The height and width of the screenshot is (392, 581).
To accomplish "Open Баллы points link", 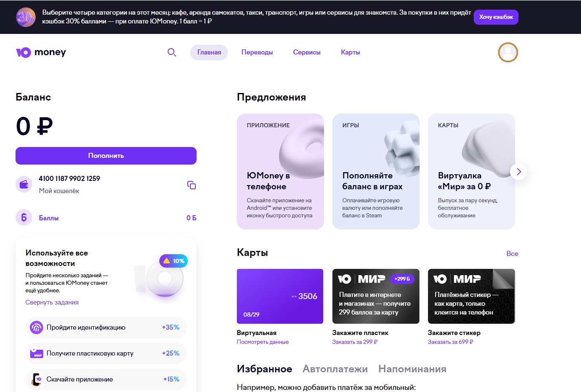I will (x=49, y=218).
